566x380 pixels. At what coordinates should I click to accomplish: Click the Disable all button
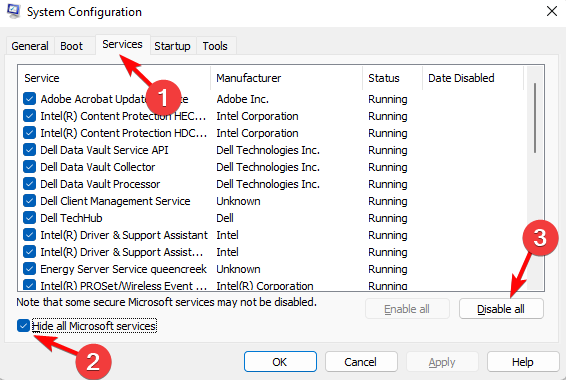pos(501,309)
